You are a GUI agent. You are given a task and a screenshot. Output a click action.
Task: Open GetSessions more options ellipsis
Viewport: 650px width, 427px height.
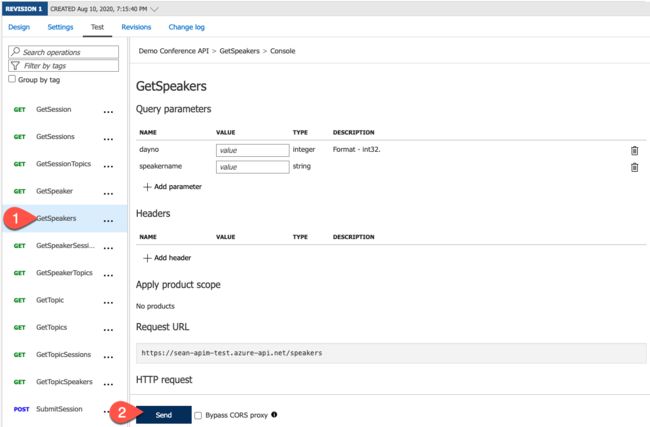pos(108,139)
